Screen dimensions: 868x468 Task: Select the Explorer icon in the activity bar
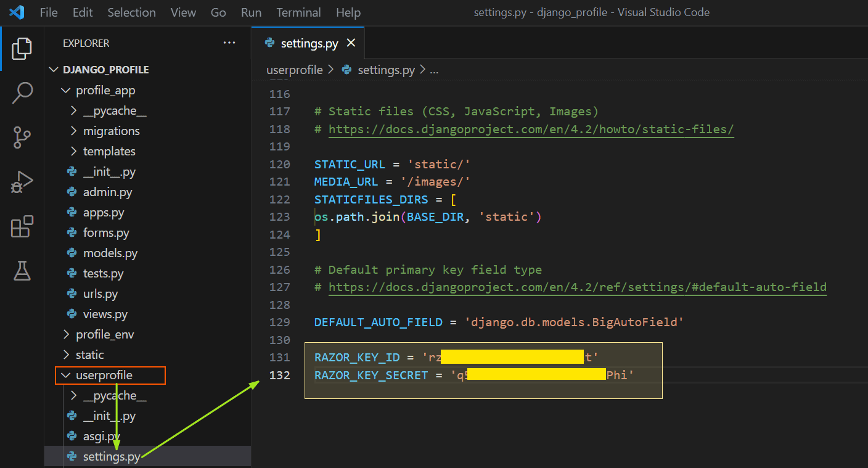[22, 48]
